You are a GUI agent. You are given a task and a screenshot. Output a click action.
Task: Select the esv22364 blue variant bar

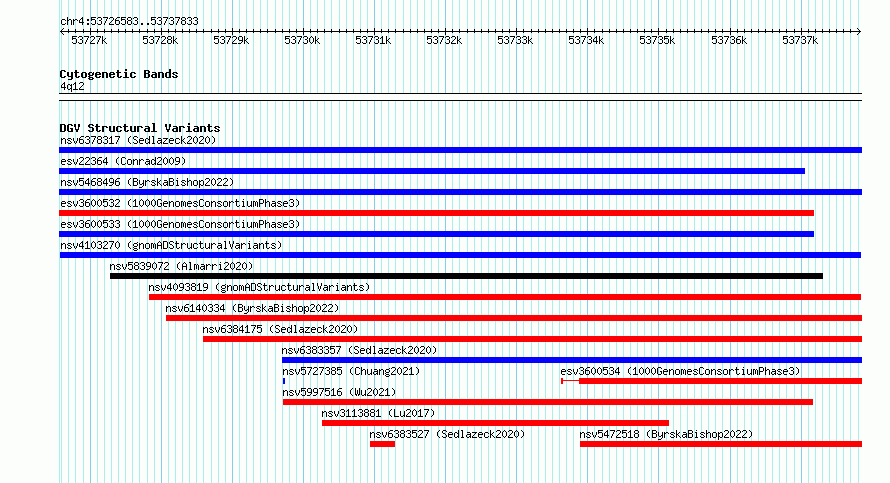coord(432,171)
